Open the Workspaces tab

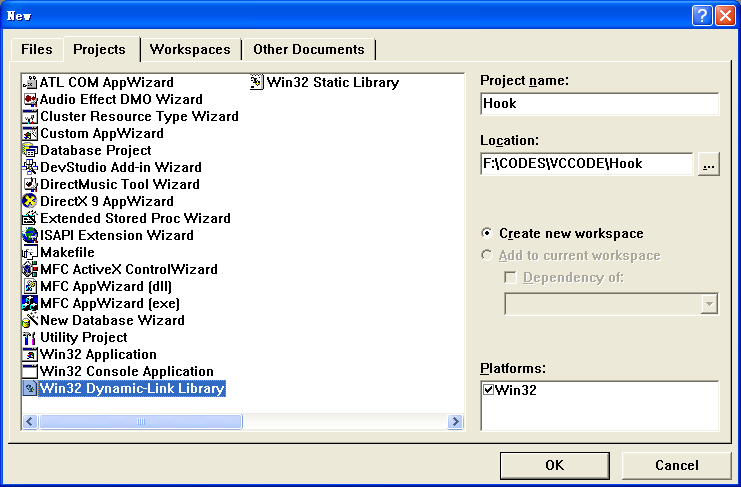coord(190,49)
